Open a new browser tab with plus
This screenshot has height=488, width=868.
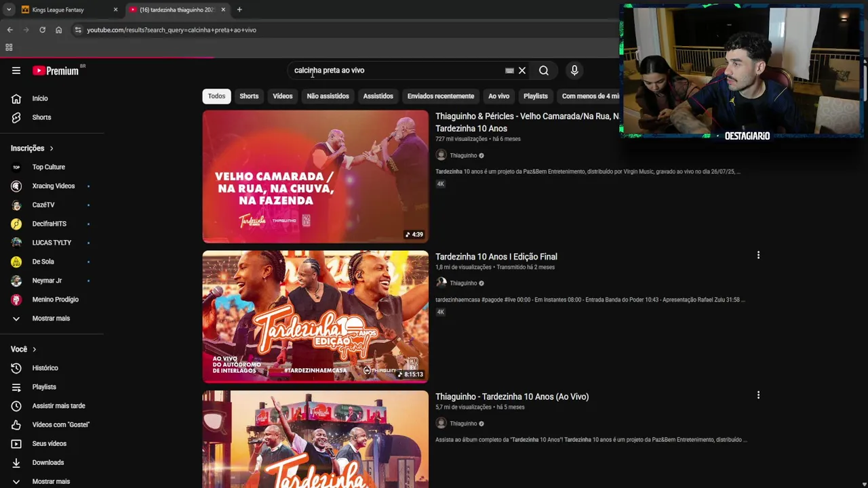(239, 9)
